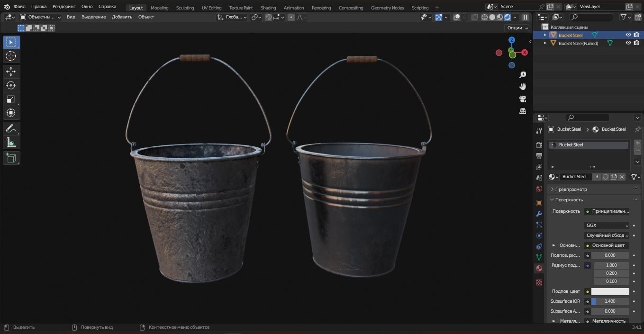The height and width of the screenshot is (334, 644).
Task: Select the Add Cube tool
Action: pos(11,158)
